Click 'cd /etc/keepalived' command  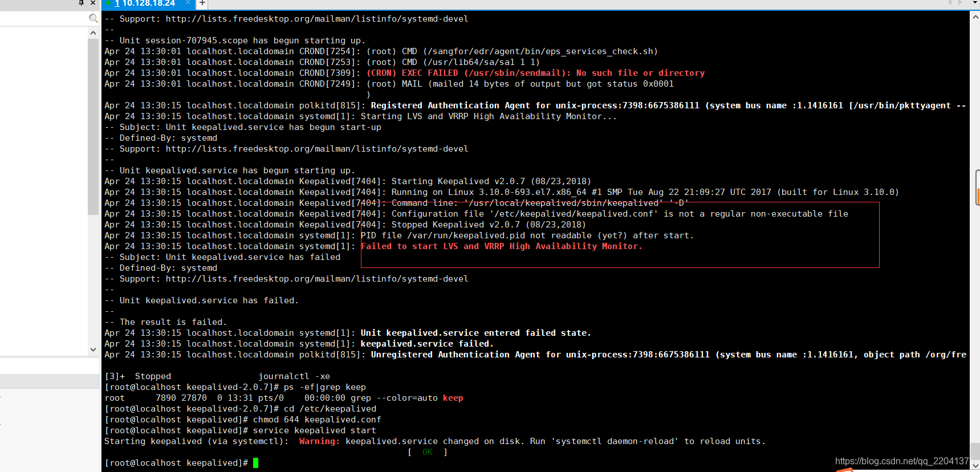click(x=330, y=409)
